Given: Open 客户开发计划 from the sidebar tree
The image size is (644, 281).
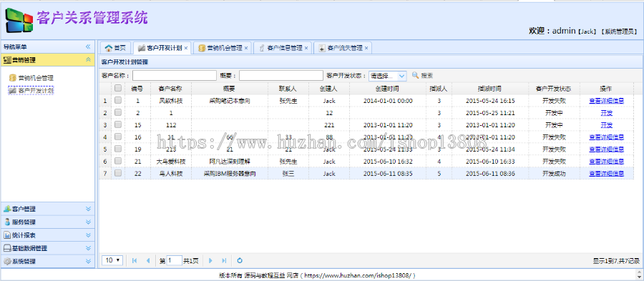Looking at the screenshot, I should pos(36,90).
